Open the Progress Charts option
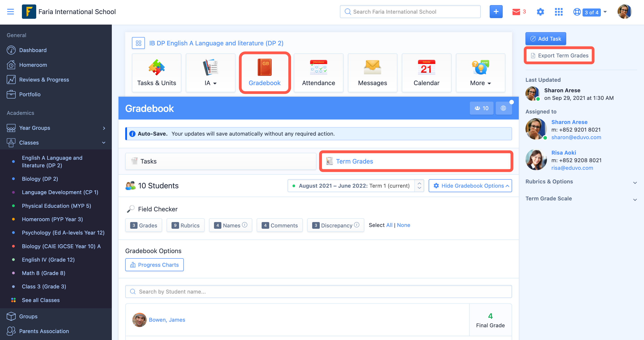644x340 pixels. [x=154, y=265]
